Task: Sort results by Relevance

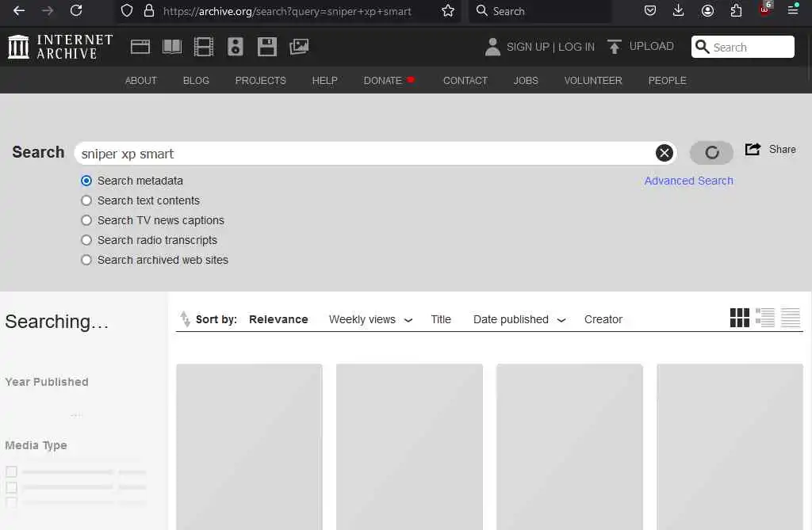Action: tap(278, 319)
